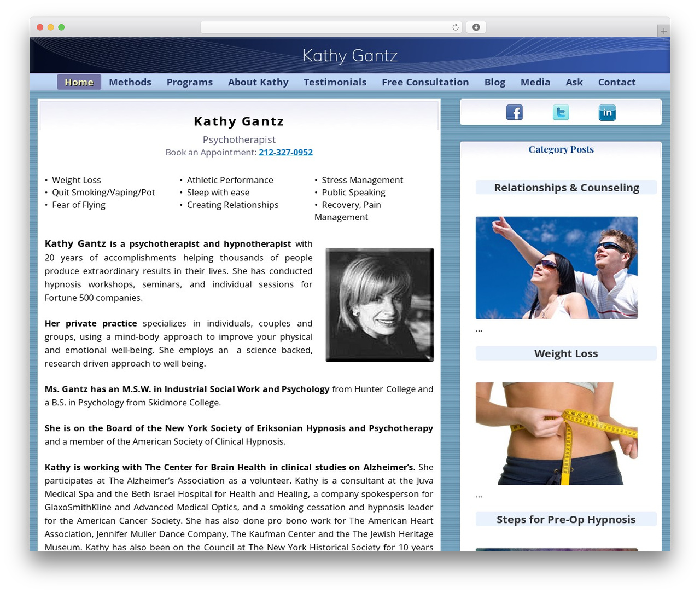Click the measuring tape waist thumbnail
Viewport: 700px width, 593px height.
pyautogui.click(x=557, y=433)
